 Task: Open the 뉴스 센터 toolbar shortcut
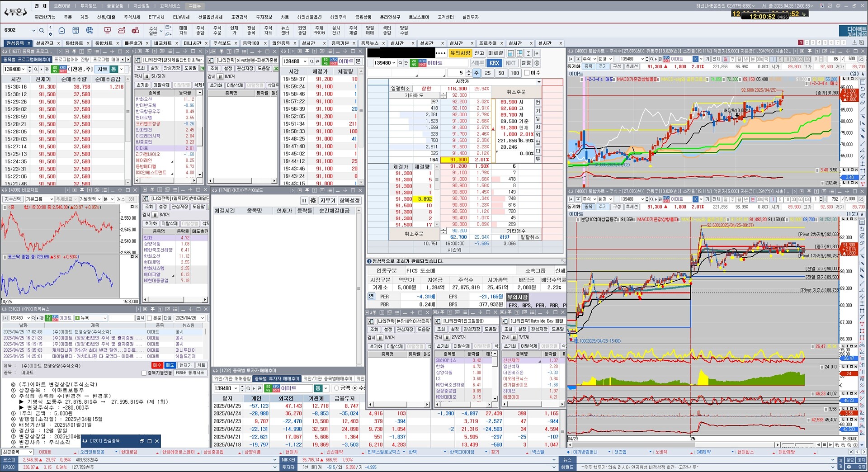click(x=285, y=30)
